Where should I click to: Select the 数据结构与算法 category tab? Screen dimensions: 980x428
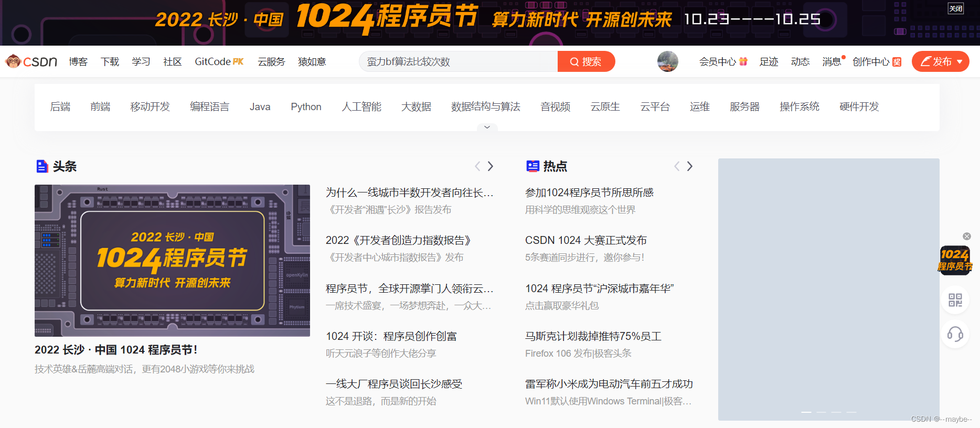pos(486,106)
